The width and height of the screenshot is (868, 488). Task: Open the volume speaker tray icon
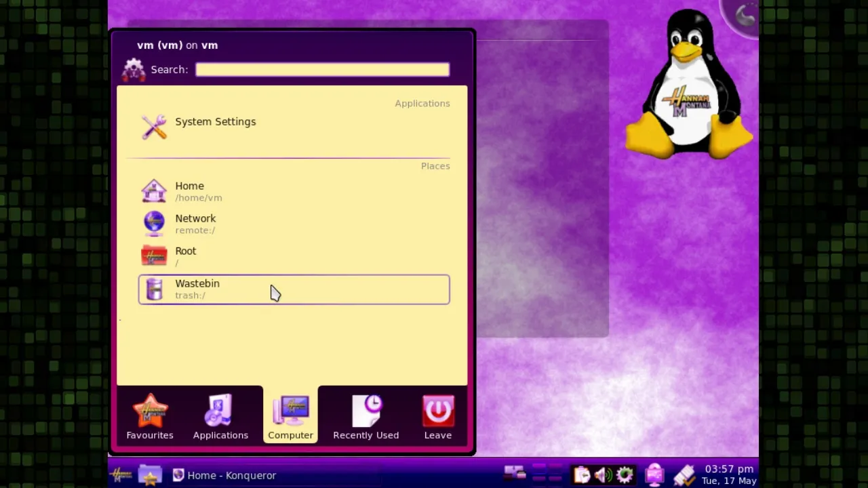(603, 475)
